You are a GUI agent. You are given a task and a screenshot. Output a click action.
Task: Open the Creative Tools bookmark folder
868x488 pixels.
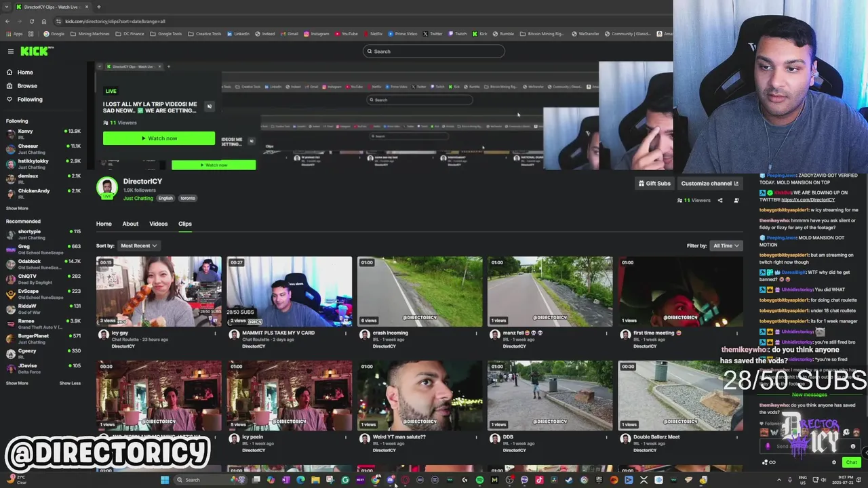point(205,34)
